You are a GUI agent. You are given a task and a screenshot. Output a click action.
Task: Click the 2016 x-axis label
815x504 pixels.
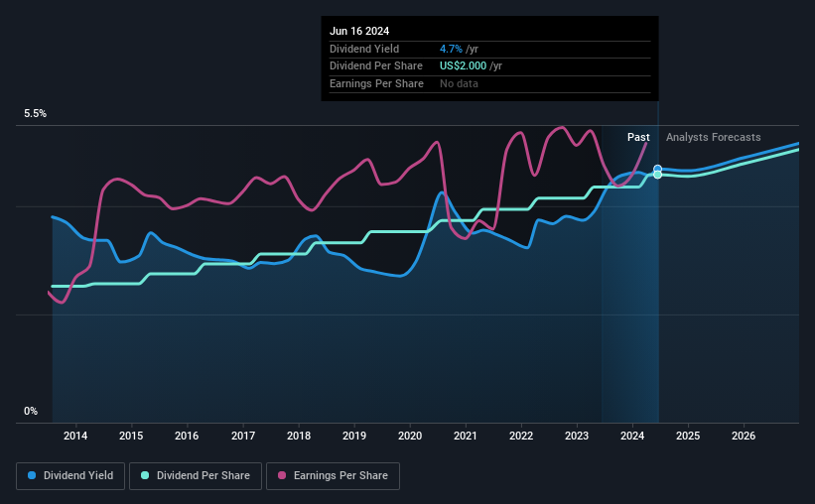coord(187,436)
